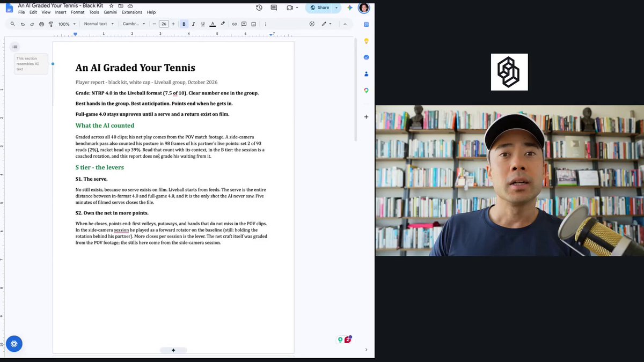Print the document

click(41, 24)
